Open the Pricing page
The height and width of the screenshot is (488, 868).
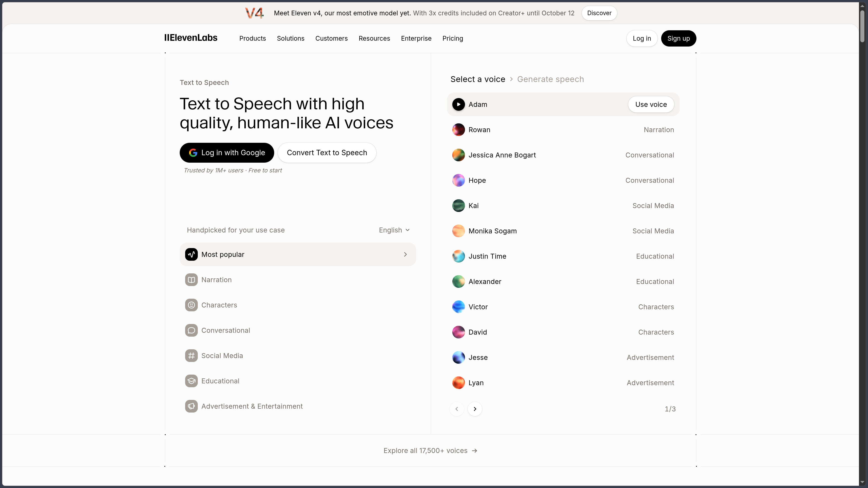pyautogui.click(x=453, y=38)
